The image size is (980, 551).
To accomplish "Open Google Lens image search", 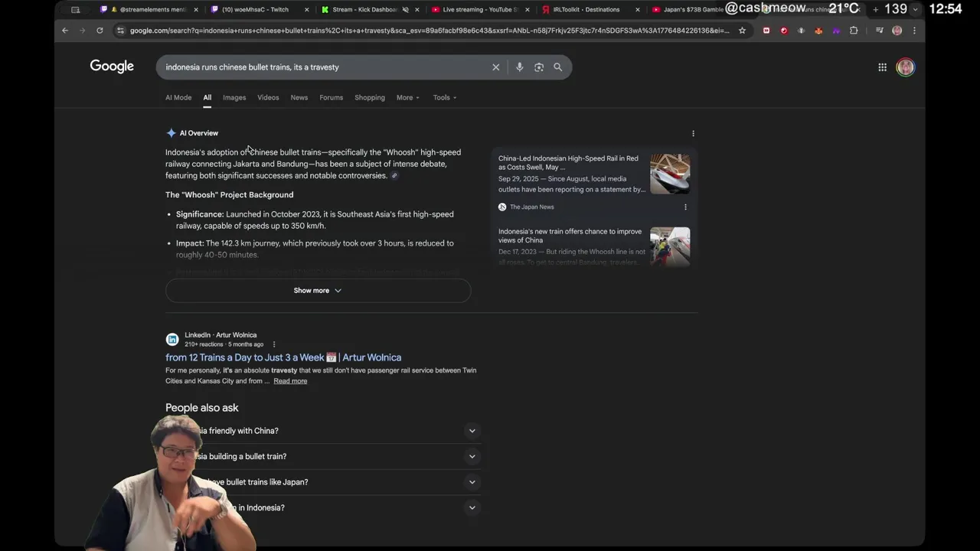I will (x=539, y=67).
